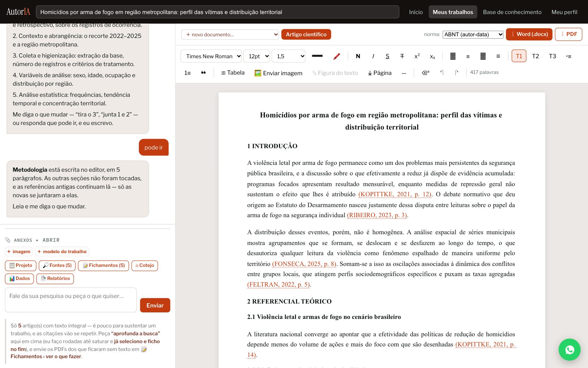This screenshot has width=588, height=368.
Task: Toggle bold (N) formatting
Action: 358,56
